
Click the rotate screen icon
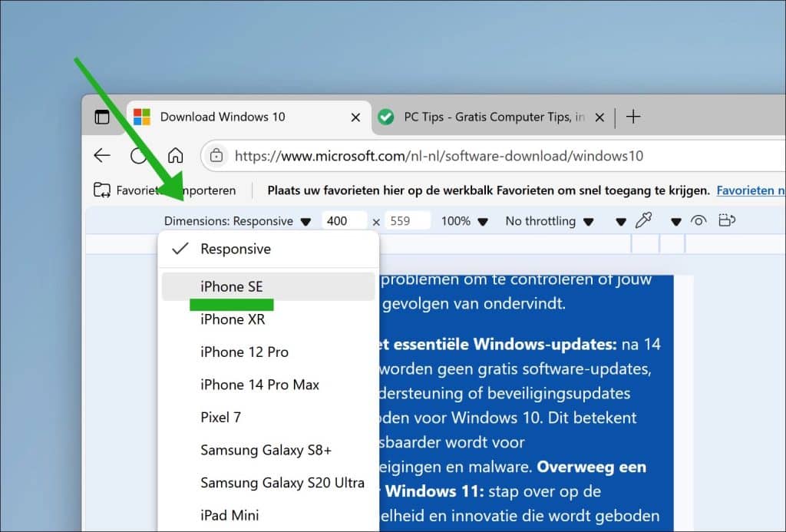click(726, 220)
